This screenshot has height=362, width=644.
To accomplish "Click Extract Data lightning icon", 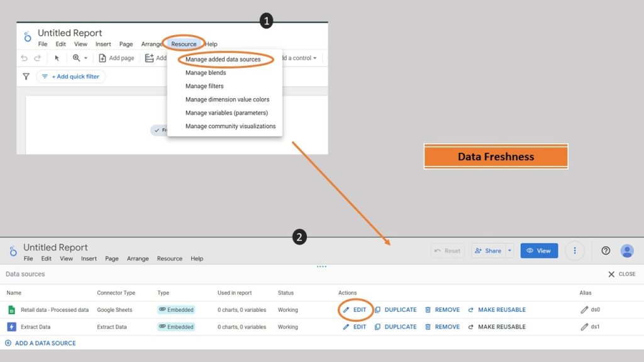I will tap(11, 327).
